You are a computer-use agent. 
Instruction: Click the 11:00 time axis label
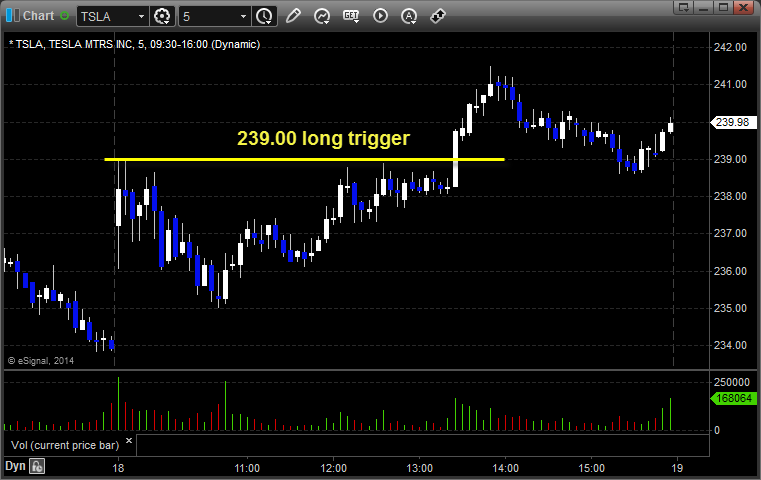click(247, 468)
